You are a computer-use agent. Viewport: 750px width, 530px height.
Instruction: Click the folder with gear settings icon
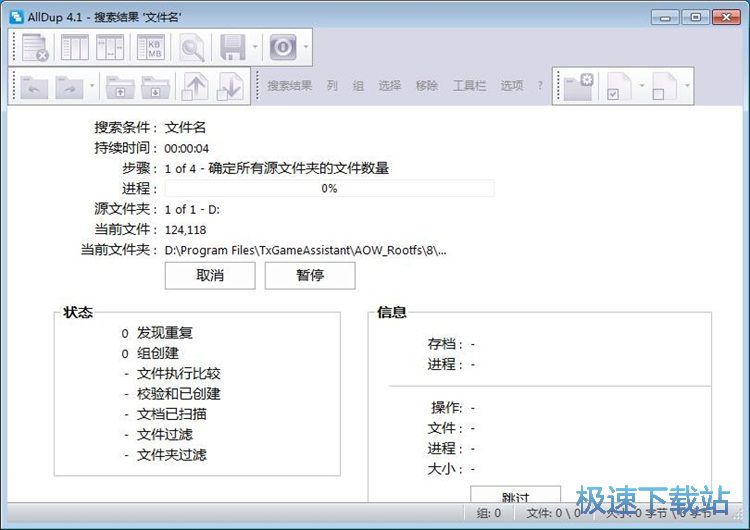tap(578, 86)
